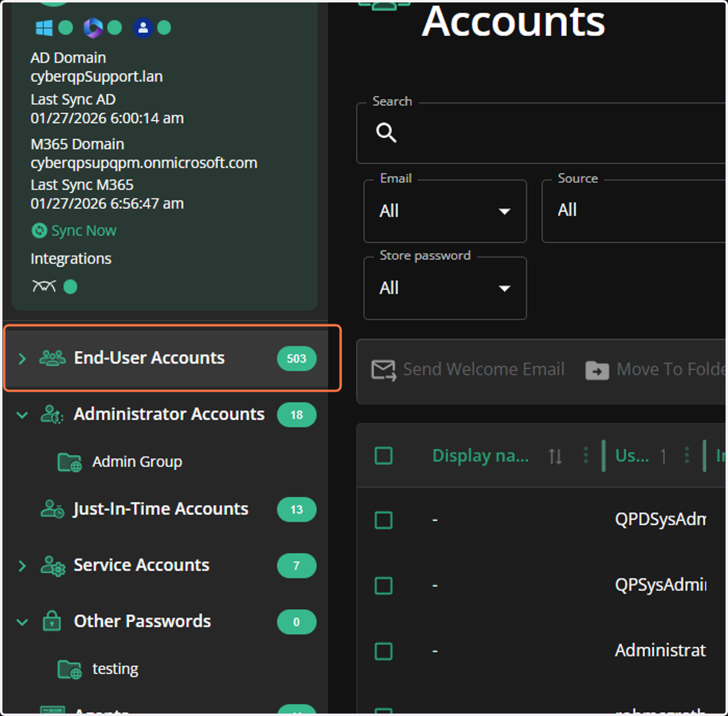
Task: Click the Administrator Accounts user-gear icon
Action: (x=52, y=414)
